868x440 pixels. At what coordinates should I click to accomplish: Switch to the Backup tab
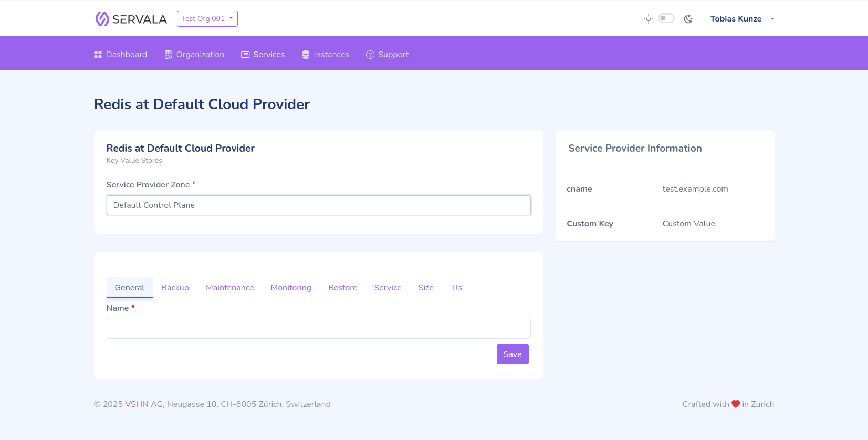coord(175,288)
